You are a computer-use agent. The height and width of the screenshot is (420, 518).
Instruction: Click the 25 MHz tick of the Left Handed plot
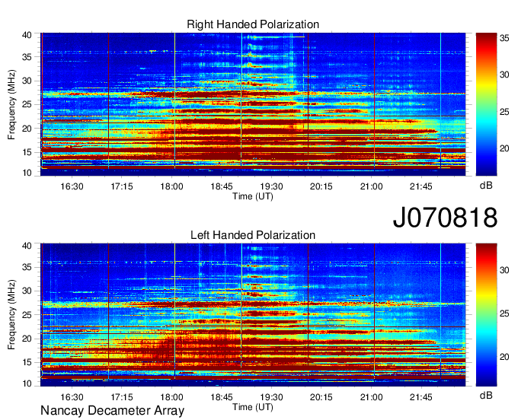27,315
